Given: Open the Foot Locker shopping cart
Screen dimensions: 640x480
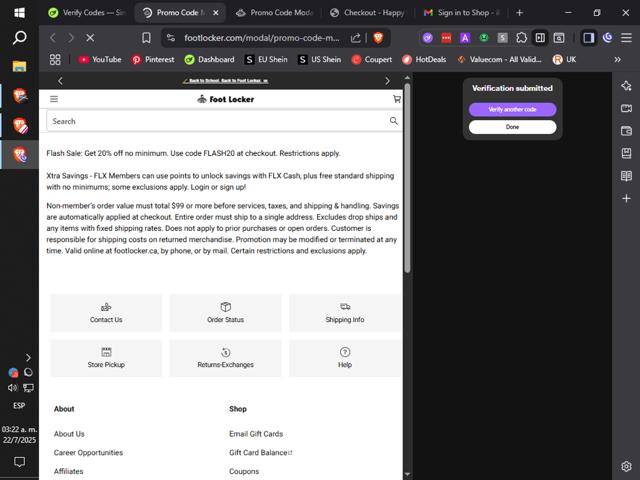Looking at the screenshot, I should click(396, 99).
